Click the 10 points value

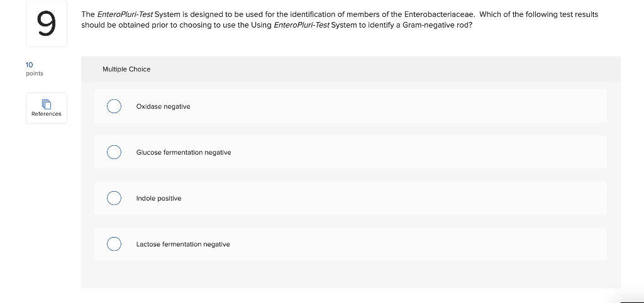[x=29, y=65]
